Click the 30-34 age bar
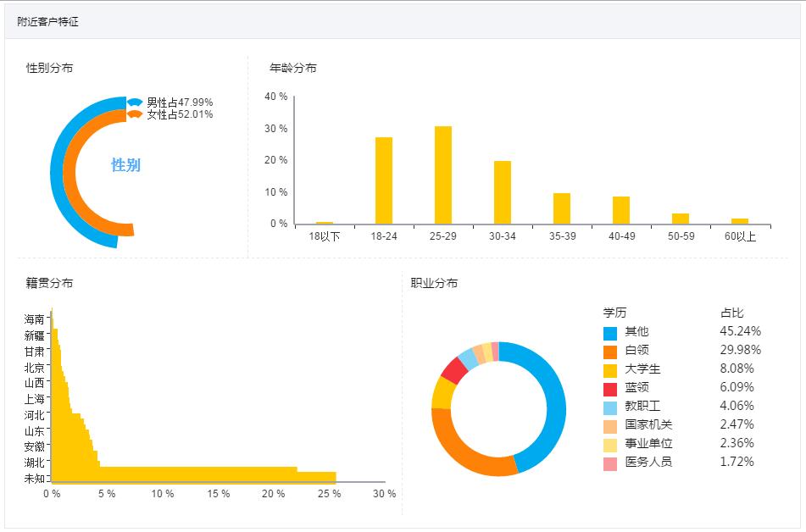Screen dimensions: 806x532 (x=503, y=193)
